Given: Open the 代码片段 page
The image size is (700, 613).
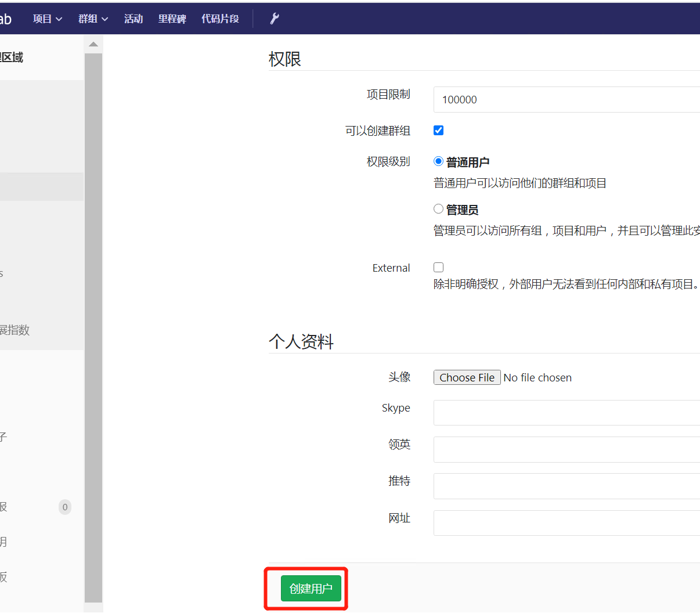Looking at the screenshot, I should coord(219,18).
